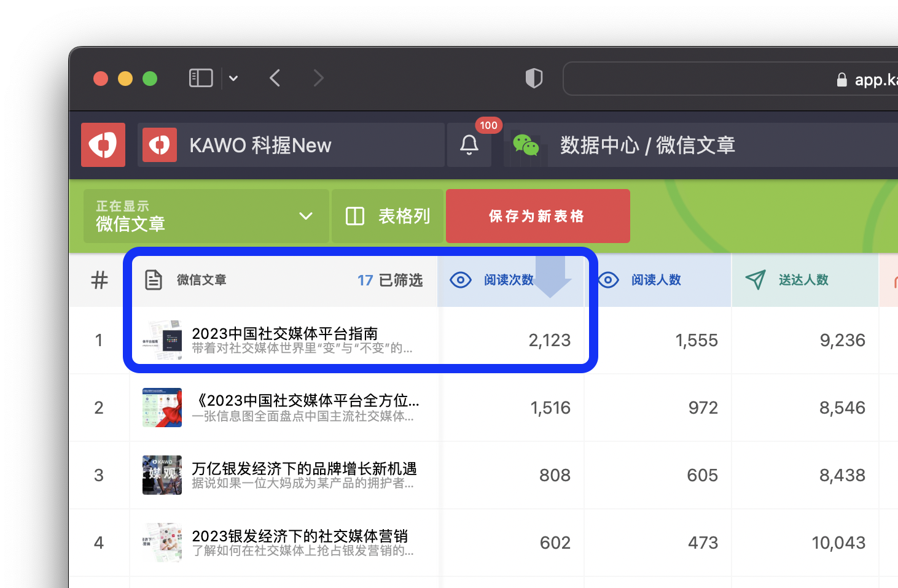
Task: Click the paper plane icon beside 送达人数
Action: tap(755, 280)
